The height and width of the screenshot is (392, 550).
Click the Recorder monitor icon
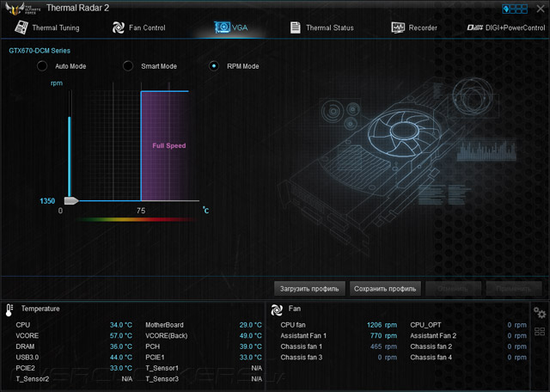398,28
